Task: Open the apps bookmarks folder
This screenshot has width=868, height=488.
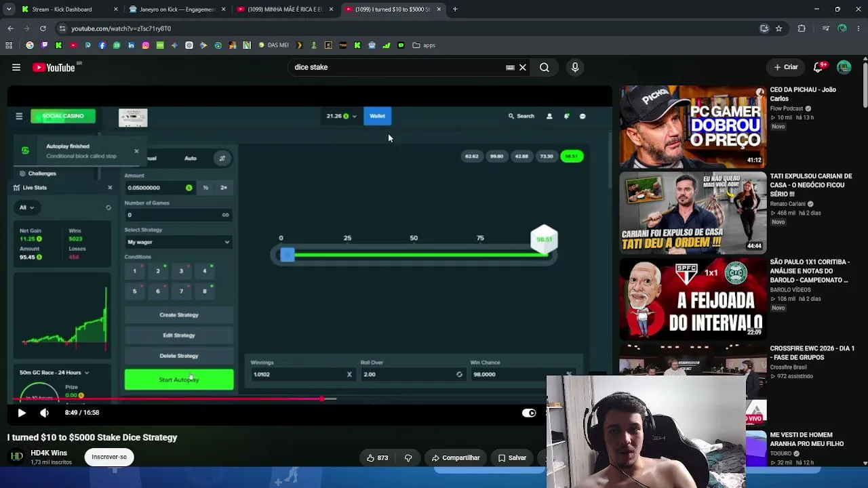Action: [x=424, y=45]
